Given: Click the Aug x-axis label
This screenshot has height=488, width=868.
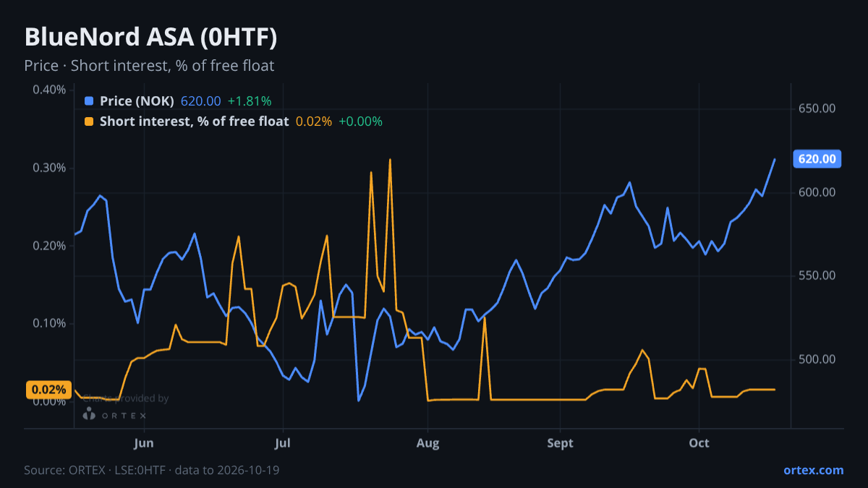Looking at the screenshot, I should coord(428,442).
